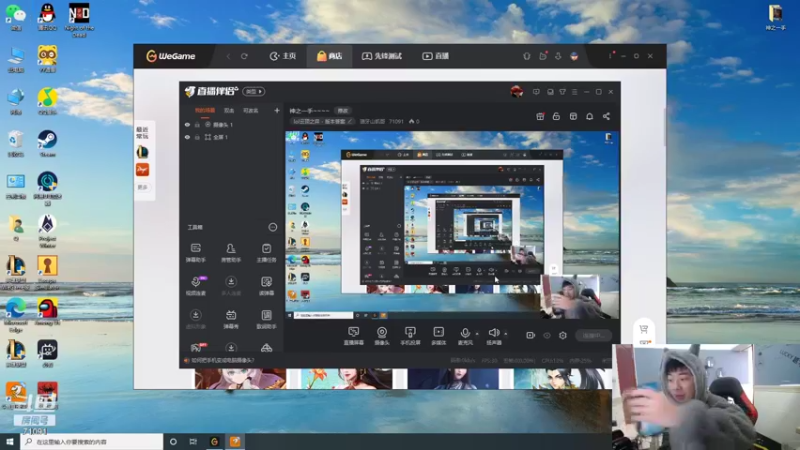800x450 pixels.
Task: Open WeGame 商店 store tab
Action: click(330, 56)
